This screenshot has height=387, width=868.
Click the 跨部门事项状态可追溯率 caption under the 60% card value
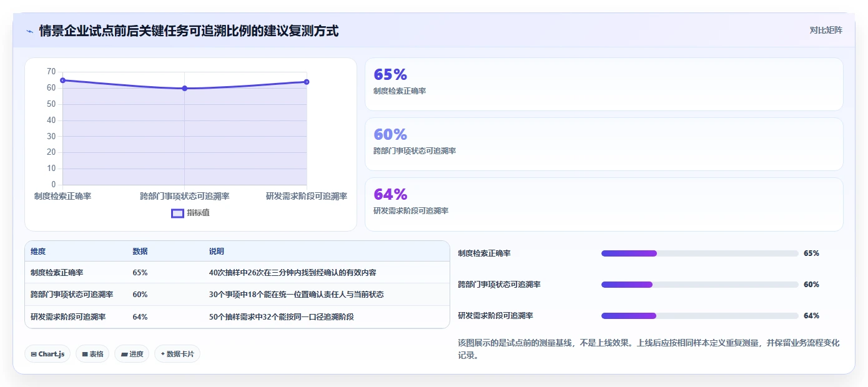[415, 151]
